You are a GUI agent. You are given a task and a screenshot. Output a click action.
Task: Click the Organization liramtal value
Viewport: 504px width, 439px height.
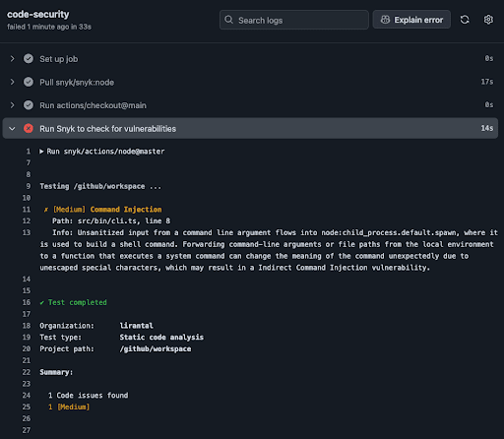[x=136, y=326]
